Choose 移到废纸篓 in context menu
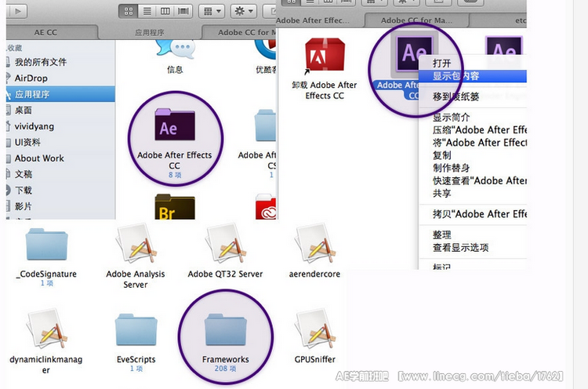588x389 pixels. [473, 96]
